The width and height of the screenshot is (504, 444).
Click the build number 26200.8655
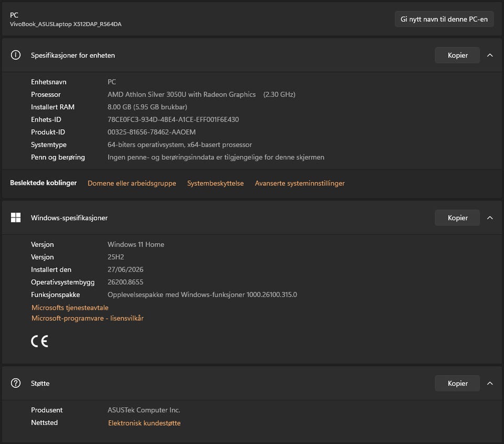pyautogui.click(x=125, y=282)
